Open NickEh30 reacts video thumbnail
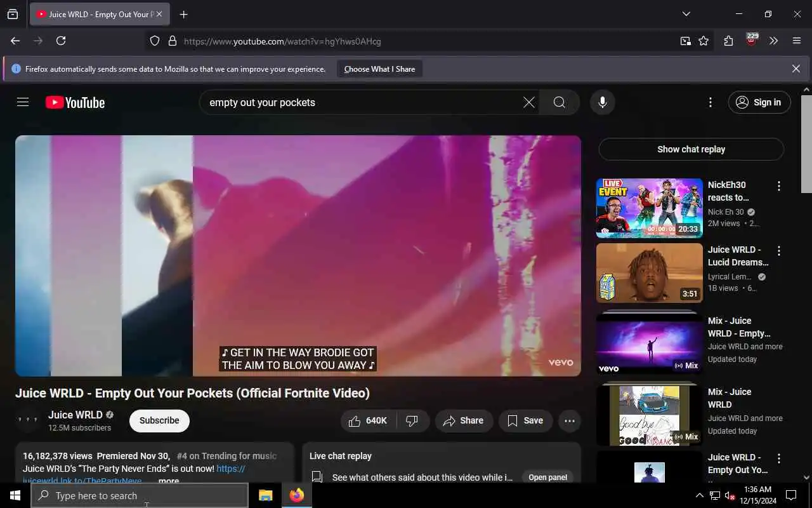 649,208
